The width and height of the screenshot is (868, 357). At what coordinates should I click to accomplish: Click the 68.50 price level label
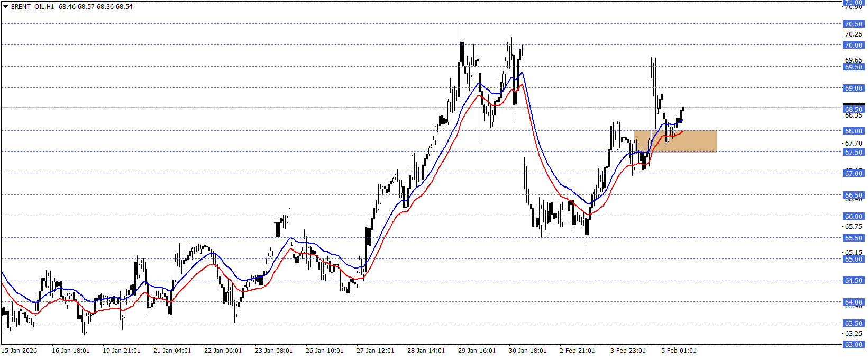coord(853,109)
